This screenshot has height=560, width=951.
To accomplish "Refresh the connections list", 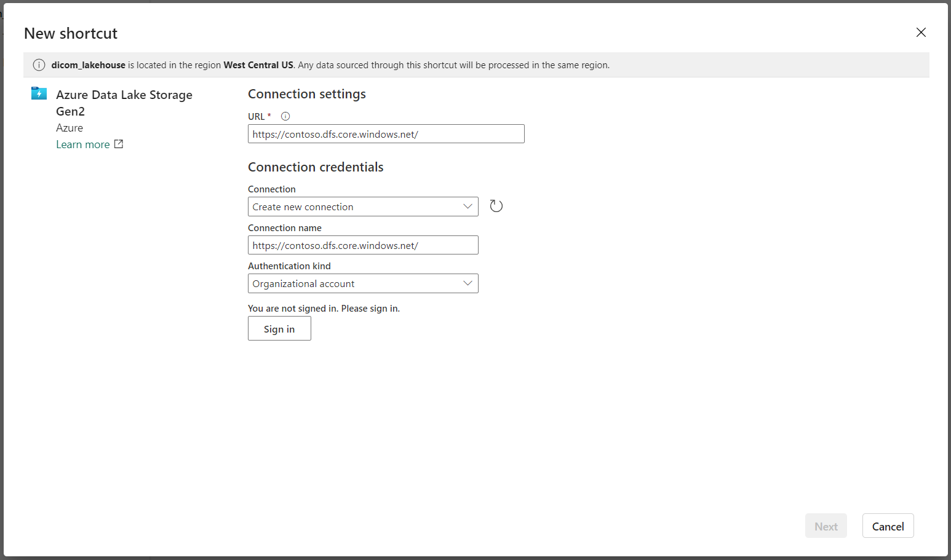I will pyautogui.click(x=496, y=206).
